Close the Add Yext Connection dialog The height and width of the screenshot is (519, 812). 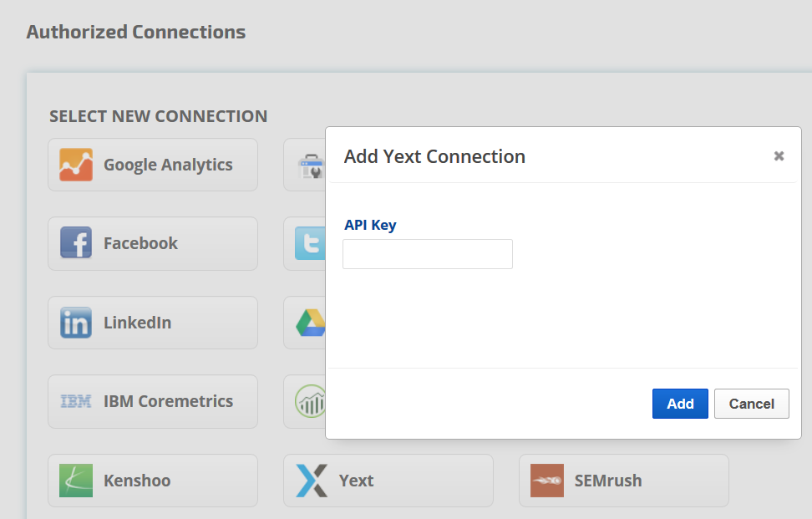(x=779, y=156)
